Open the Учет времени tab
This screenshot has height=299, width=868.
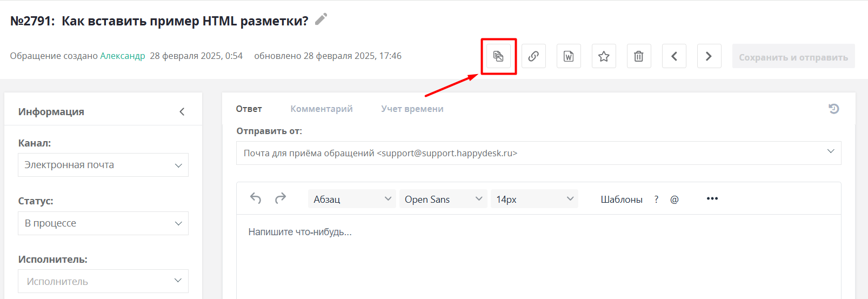(412, 109)
